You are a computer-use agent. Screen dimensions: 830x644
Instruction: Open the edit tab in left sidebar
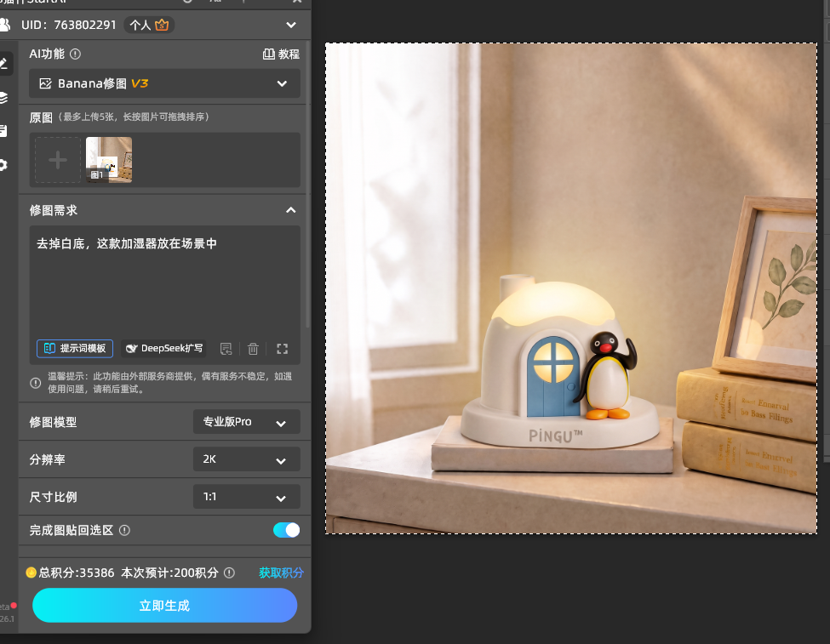pyautogui.click(x=4, y=64)
